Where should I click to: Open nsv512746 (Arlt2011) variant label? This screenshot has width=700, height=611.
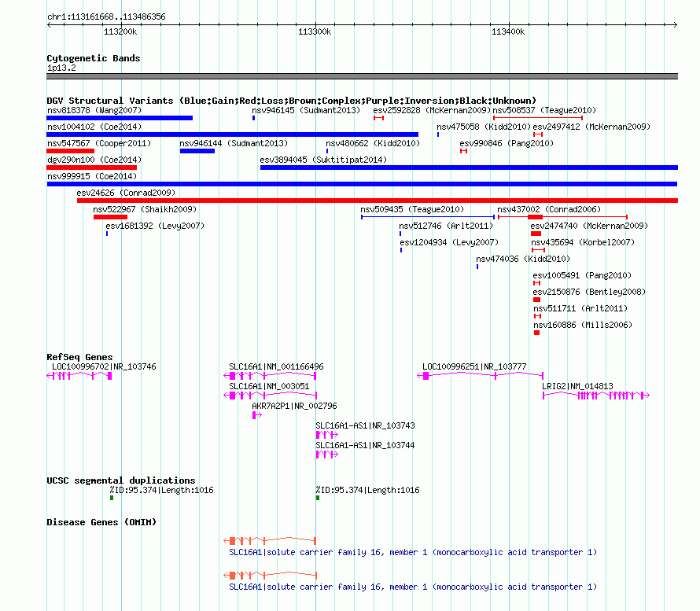click(x=446, y=226)
